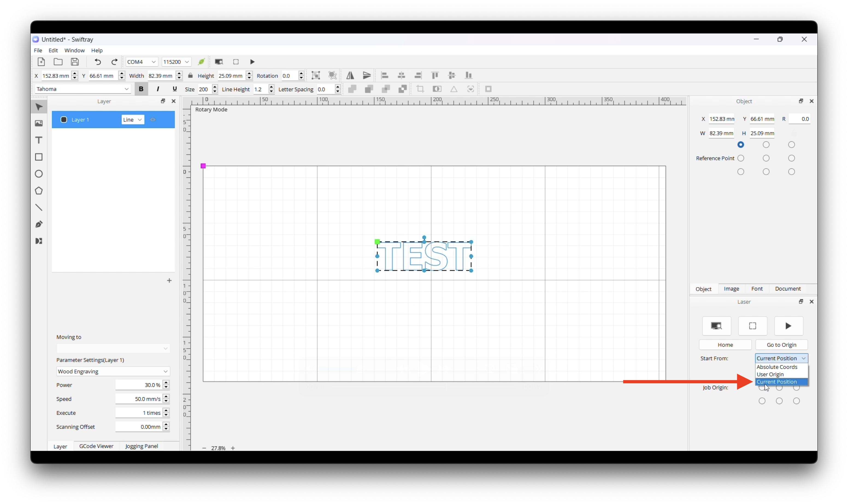
Task: Click the font Size 200 field
Action: point(205,89)
